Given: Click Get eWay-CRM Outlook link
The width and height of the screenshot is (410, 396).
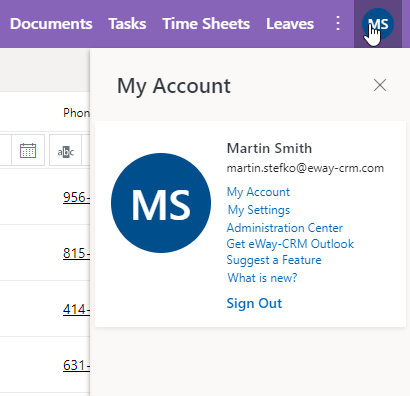Looking at the screenshot, I should point(290,244).
